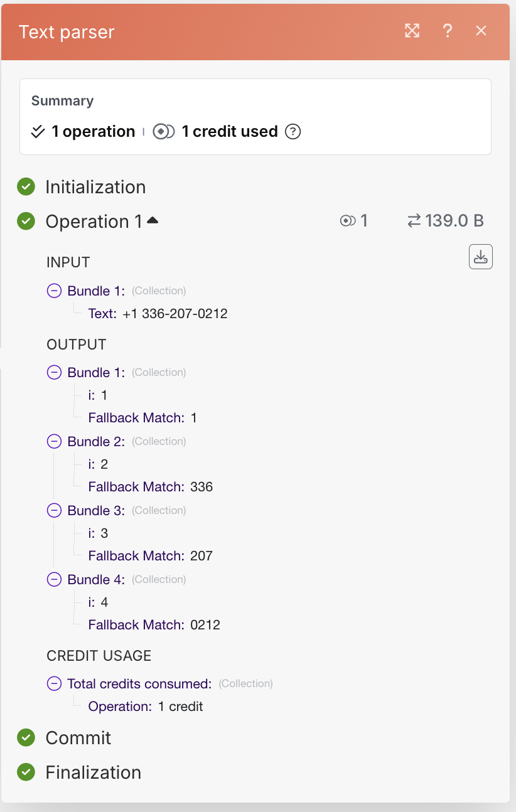Image resolution: width=516 pixels, height=812 pixels.
Task: Click the input Text value +1 336-207-0212
Action: (175, 313)
